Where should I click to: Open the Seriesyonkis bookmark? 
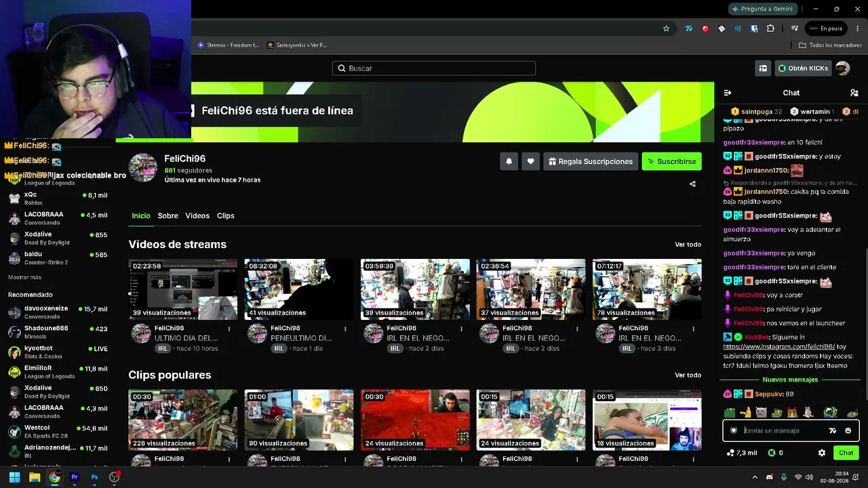pyautogui.click(x=297, y=45)
